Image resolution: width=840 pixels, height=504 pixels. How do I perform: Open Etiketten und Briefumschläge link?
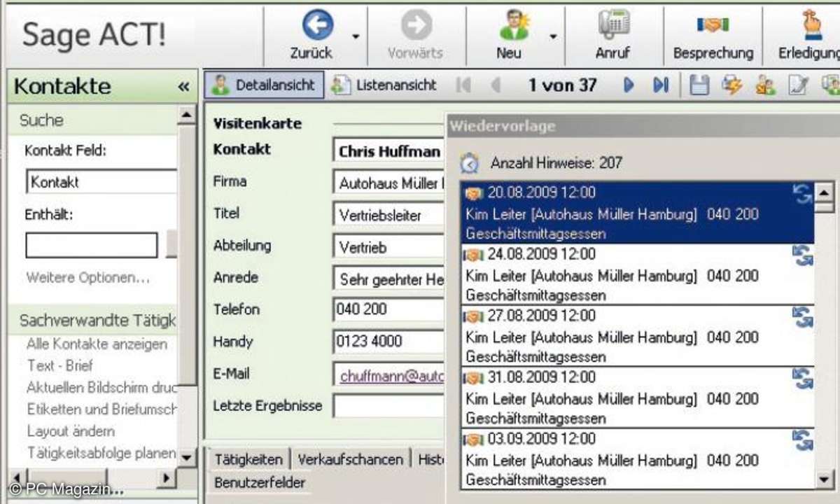(101, 409)
